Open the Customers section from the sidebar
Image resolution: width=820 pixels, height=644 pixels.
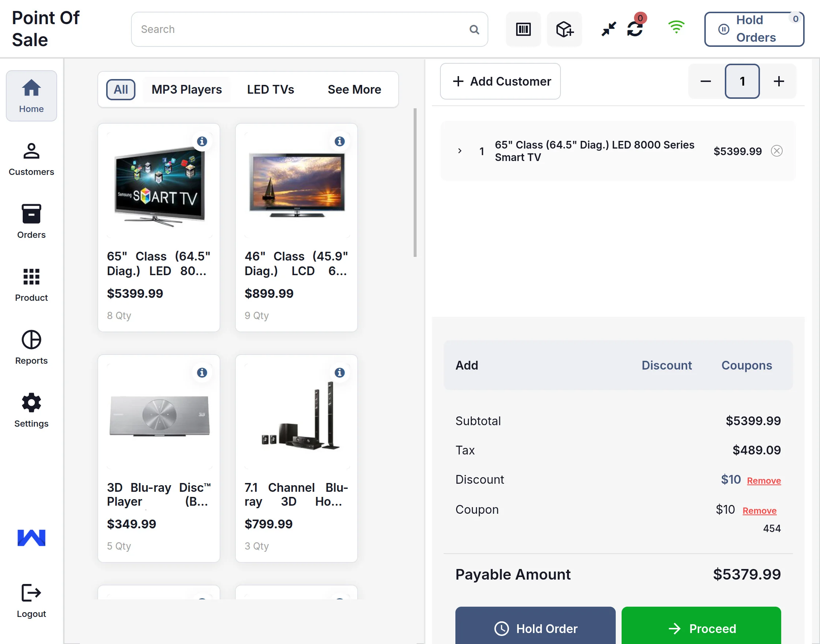tap(31, 158)
